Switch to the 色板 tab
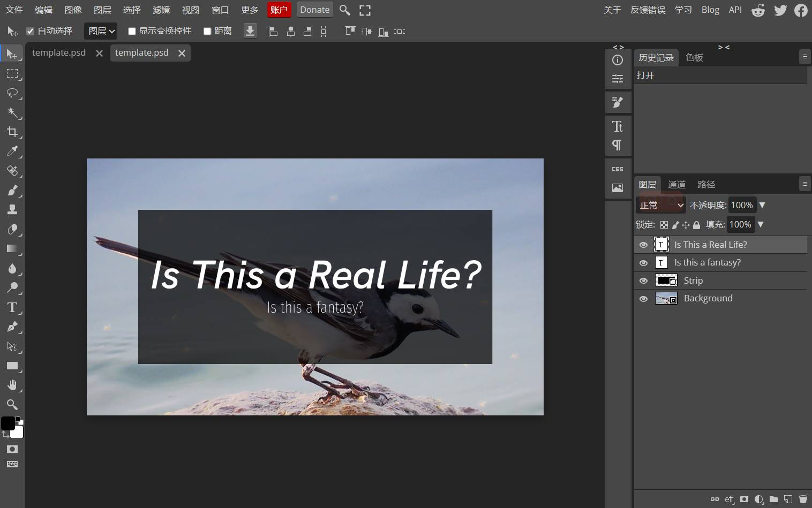812x508 pixels. [694, 57]
